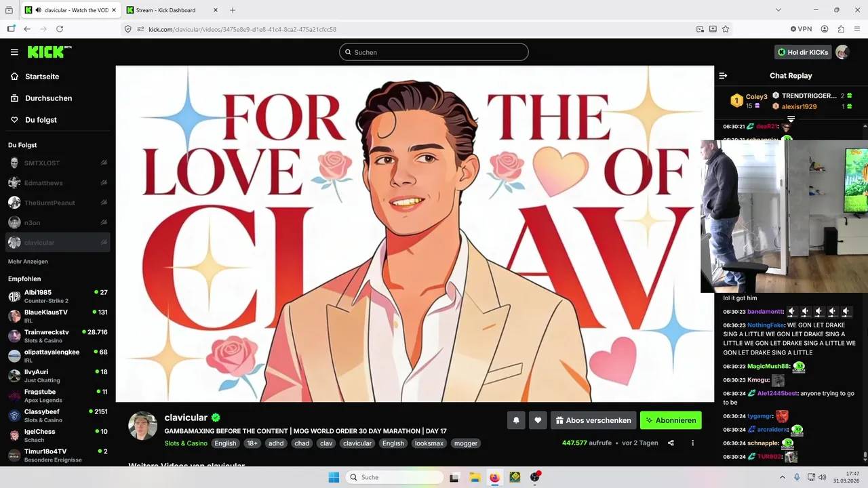Click the shield tracking protection icon
This screenshot has height=488, width=868.
tap(128, 29)
